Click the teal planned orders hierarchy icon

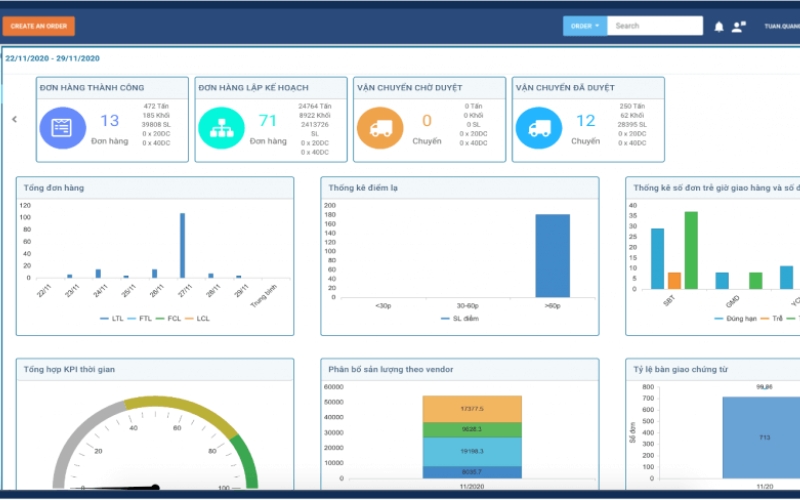(x=221, y=128)
